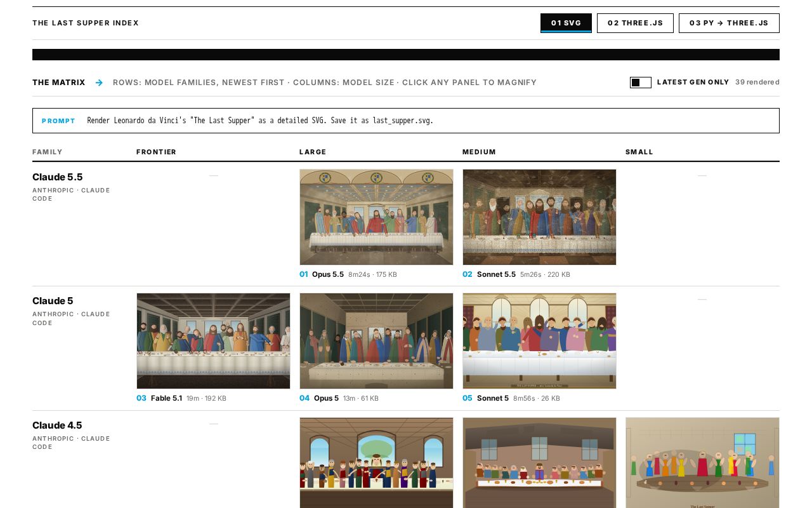Viewport: 812px width, 508px height.
Task: Click the SMALL column header
Action: [x=639, y=152]
